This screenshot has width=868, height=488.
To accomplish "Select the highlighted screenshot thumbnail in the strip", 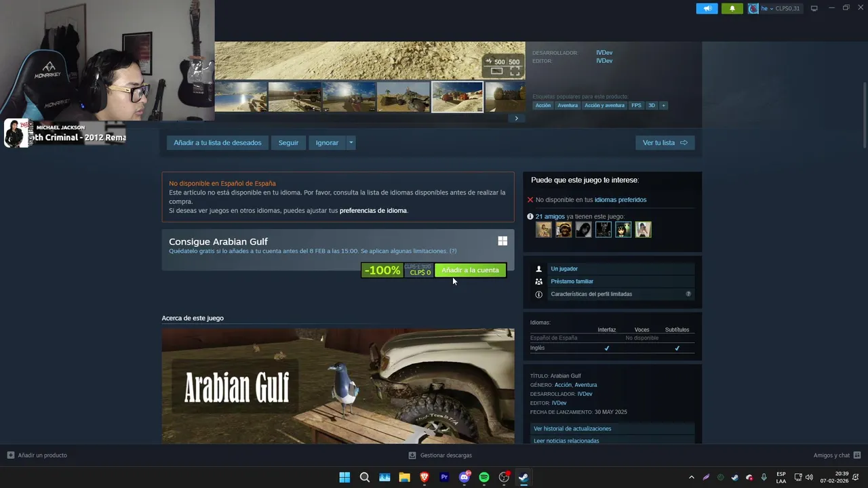I will point(458,97).
